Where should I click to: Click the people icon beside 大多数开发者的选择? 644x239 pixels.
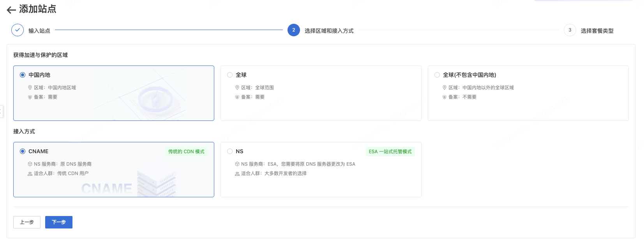237,174
